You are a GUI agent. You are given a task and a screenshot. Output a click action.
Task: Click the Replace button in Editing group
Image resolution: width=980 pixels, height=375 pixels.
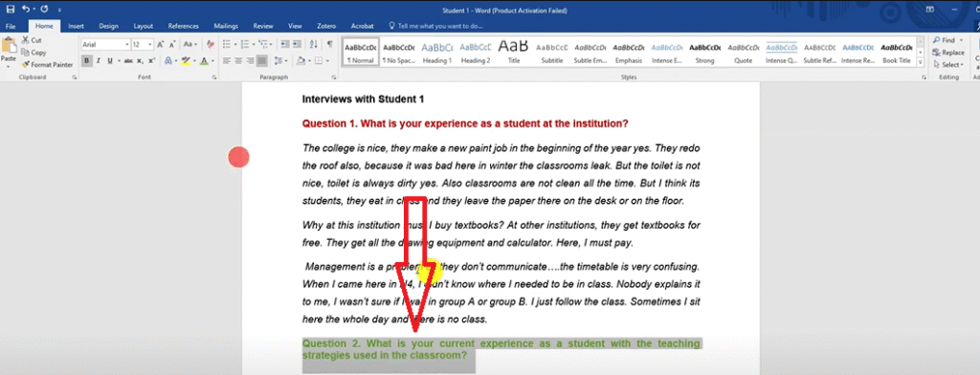click(948, 53)
